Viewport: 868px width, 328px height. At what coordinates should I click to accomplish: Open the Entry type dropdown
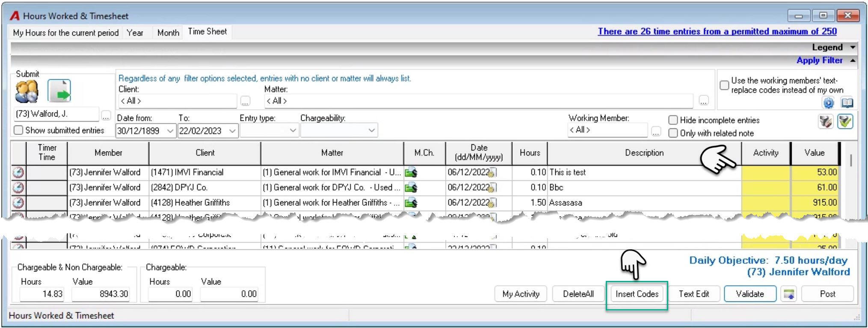click(293, 130)
